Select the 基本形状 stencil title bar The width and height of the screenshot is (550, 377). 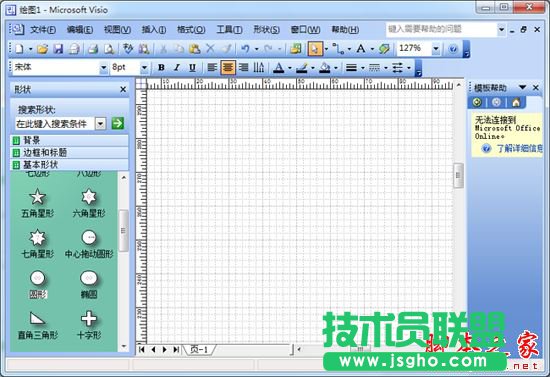69,164
